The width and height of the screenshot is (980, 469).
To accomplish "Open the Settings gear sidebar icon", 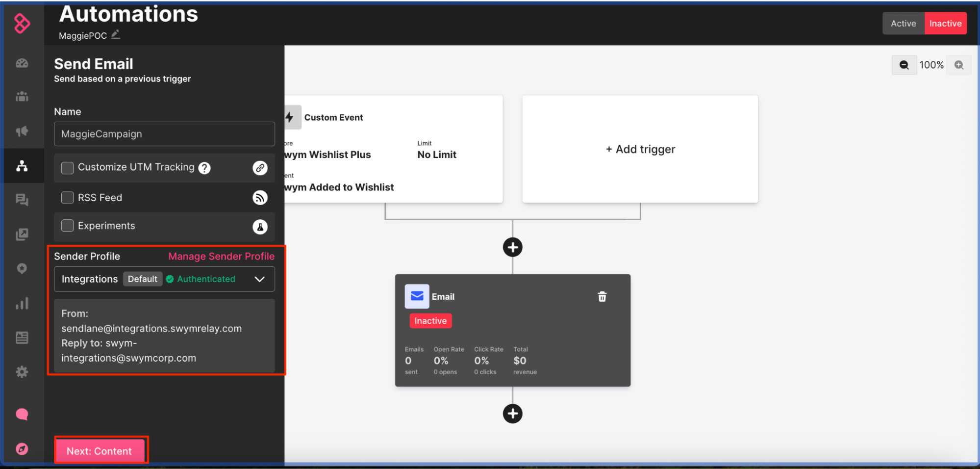I will tap(22, 372).
